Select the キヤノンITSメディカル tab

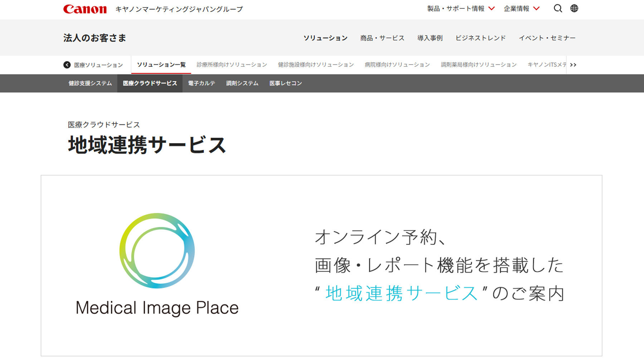(x=547, y=65)
